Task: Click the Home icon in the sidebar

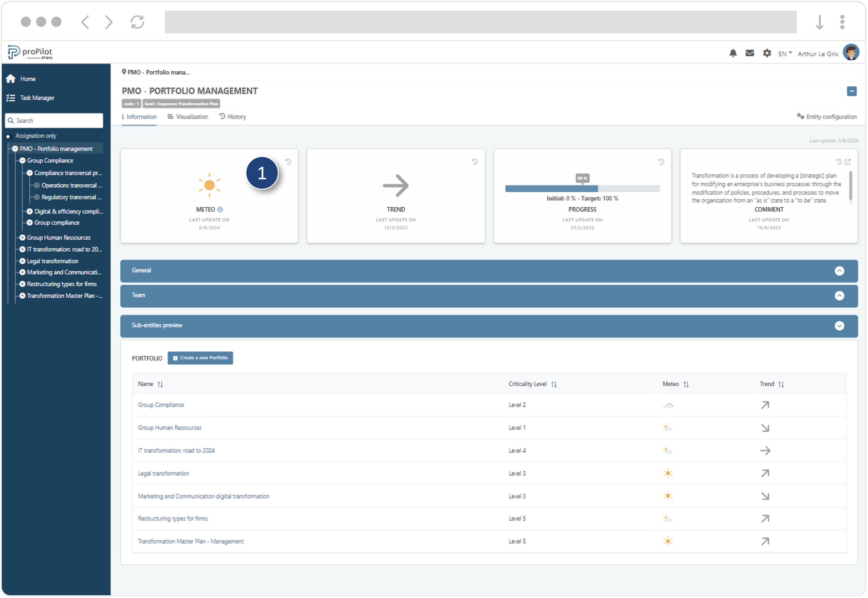Action: tap(10, 79)
